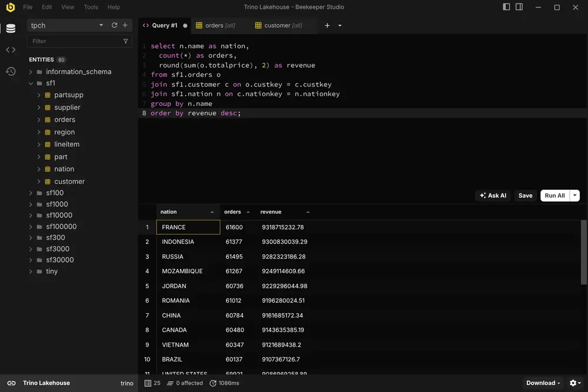Collapse the sf1 schema

click(x=31, y=83)
